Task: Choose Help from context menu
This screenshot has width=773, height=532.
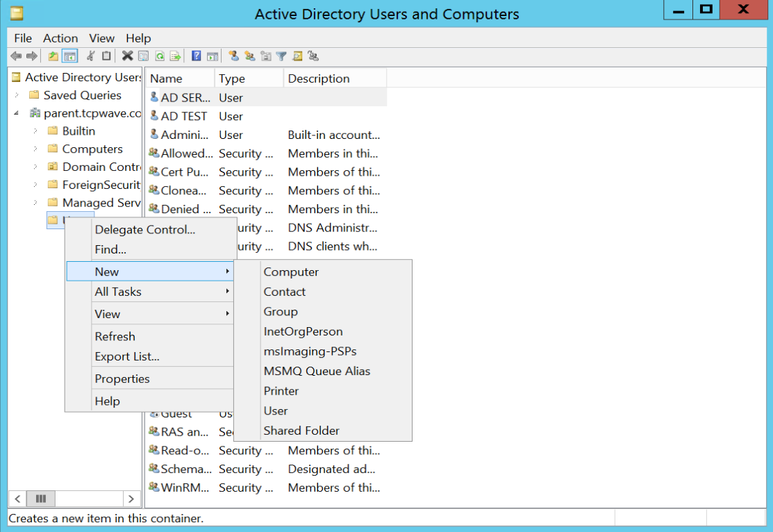Action: (x=149, y=401)
